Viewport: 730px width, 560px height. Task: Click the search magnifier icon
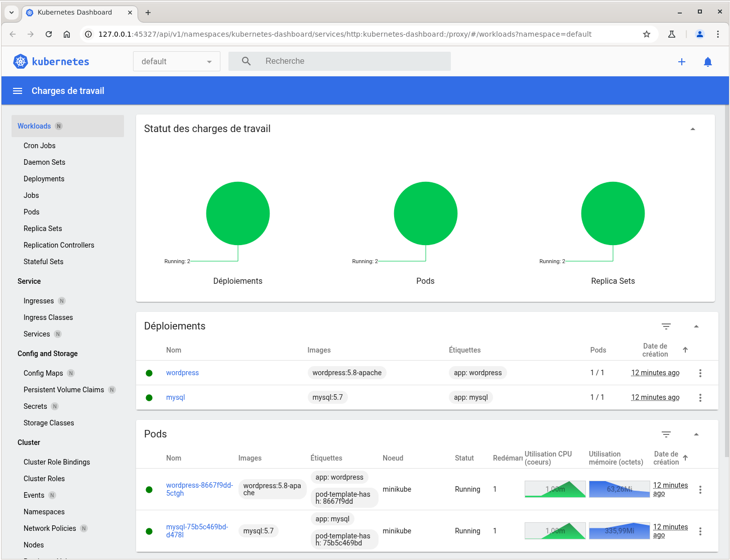point(246,61)
